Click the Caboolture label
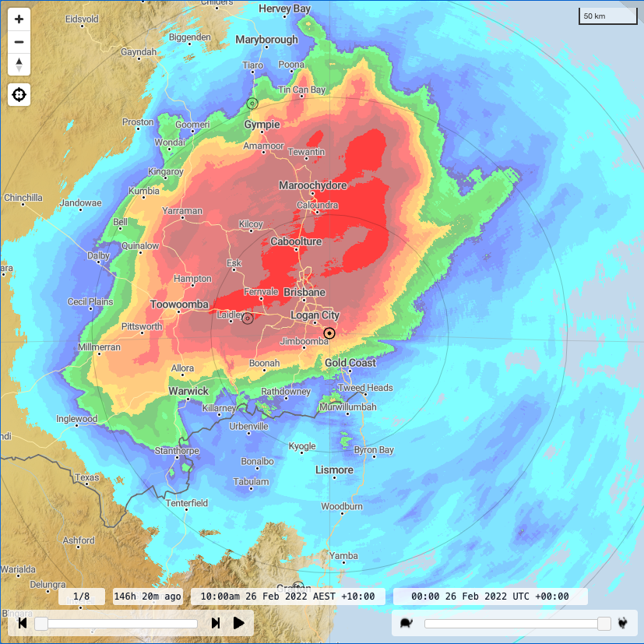 pos(296,241)
